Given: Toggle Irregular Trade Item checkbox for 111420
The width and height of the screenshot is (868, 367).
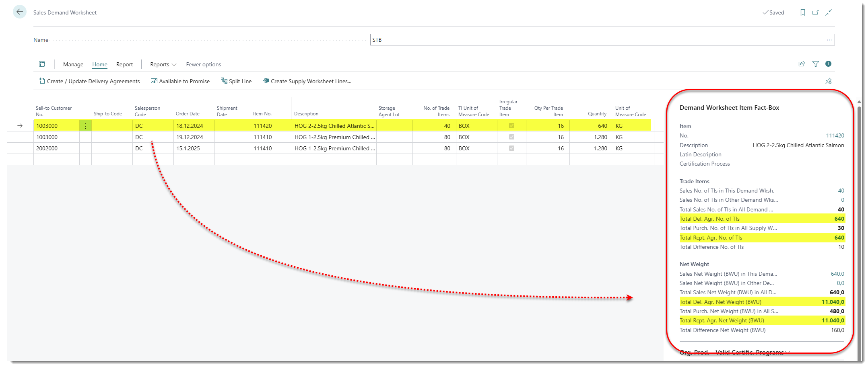Looking at the screenshot, I should coord(511,126).
